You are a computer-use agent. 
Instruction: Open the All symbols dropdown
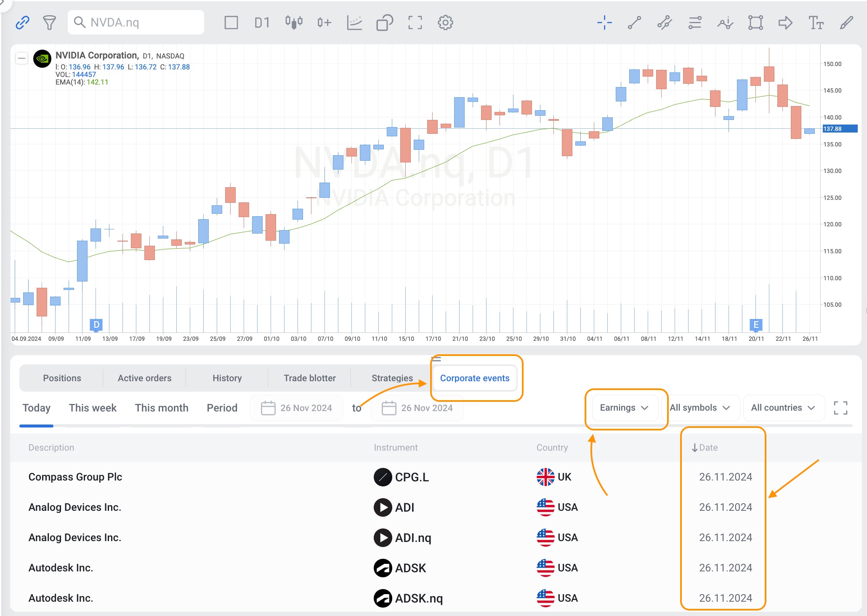[x=699, y=408]
